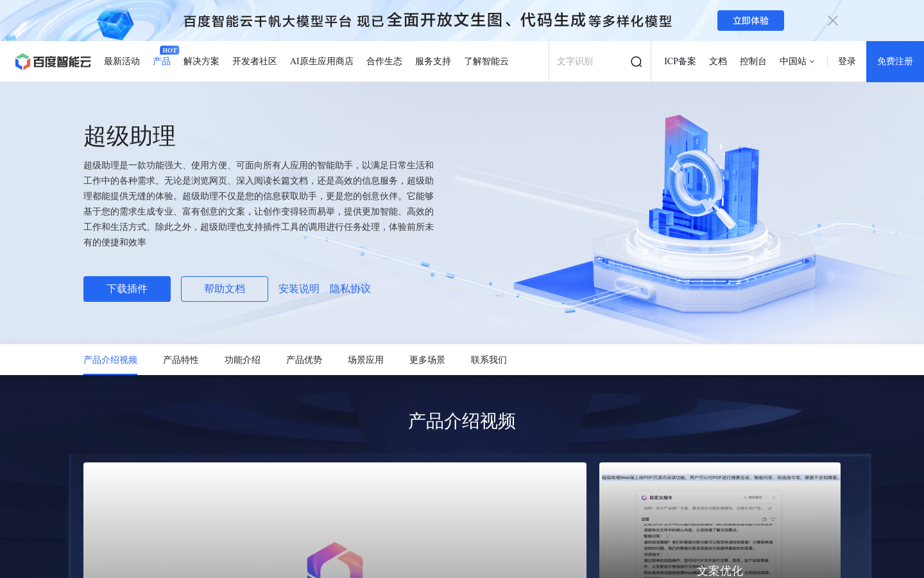Switch to the 功能介绍 tab
Viewport: 924px width, 578px height.
(243, 360)
